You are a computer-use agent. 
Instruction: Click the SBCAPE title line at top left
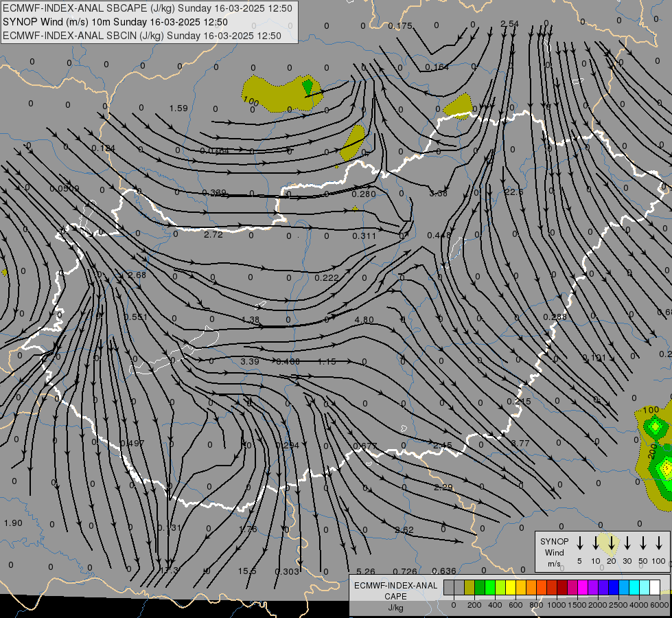[x=148, y=8]
